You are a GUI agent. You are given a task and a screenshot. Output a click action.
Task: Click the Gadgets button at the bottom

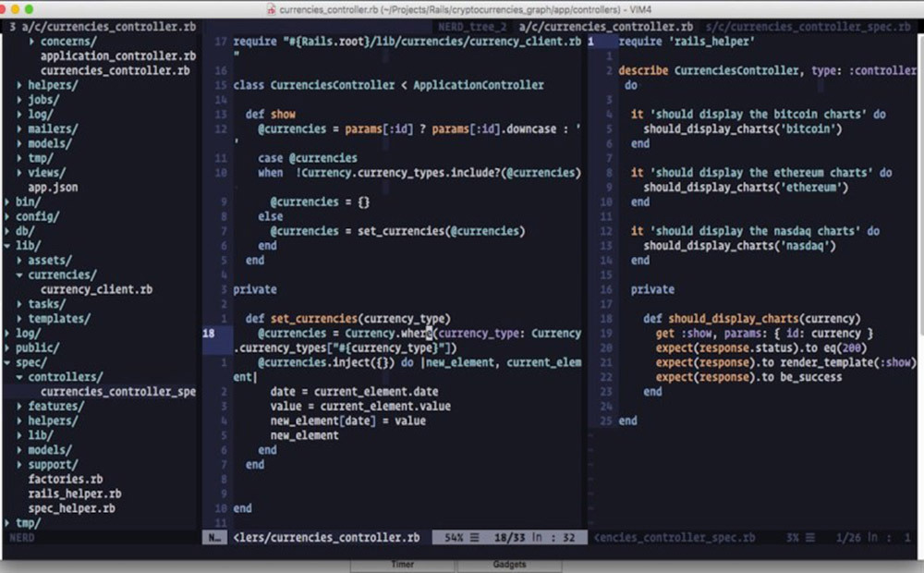pos(508,564)
